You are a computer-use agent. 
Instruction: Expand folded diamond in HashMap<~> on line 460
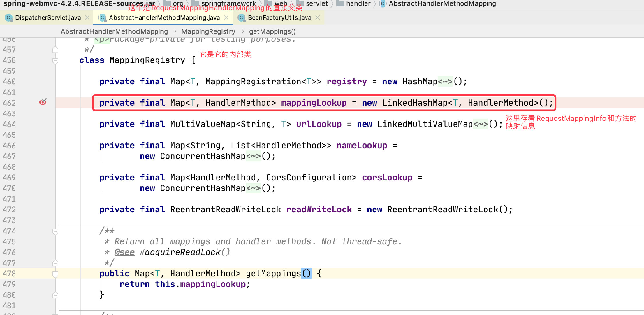[446, 82]
